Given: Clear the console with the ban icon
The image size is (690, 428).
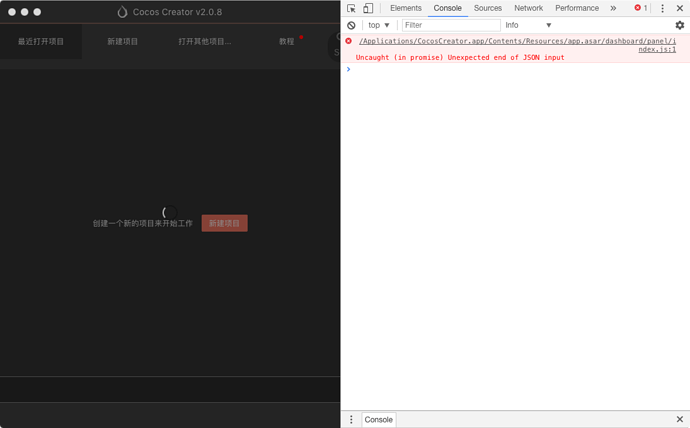Looking at the screenshot, I should (x=351, y=25).
